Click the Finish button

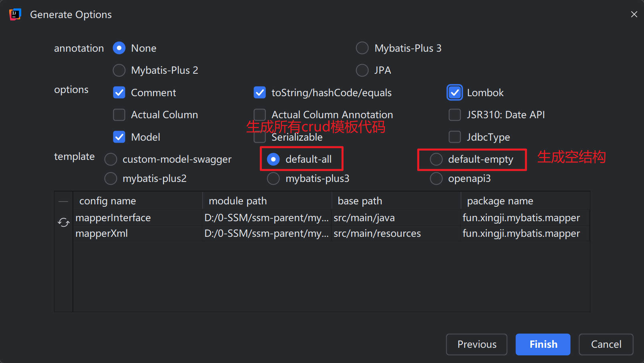pyautogui.click(x=543, y=344)
